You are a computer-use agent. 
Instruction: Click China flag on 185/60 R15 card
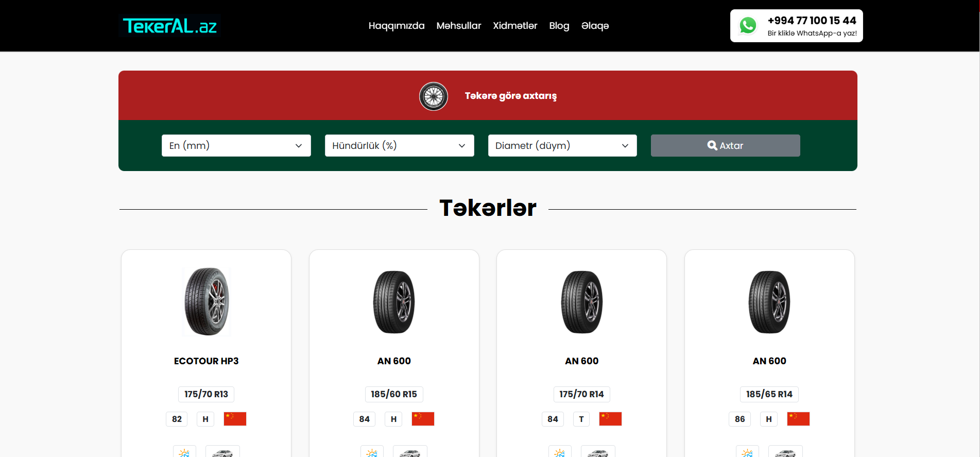click(x=423, y=419)
